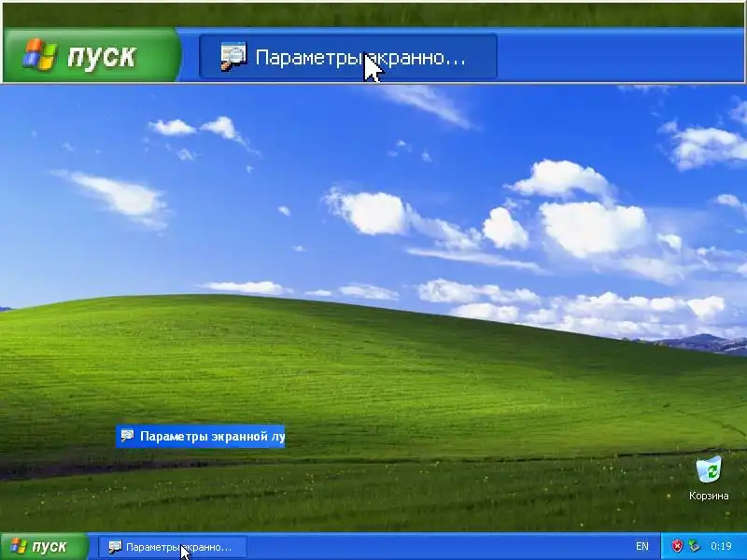The image size is (747, 560).
Task: Select the Параметры экранно... button on bottom taskbar
Action: click(x=173, y=547)
